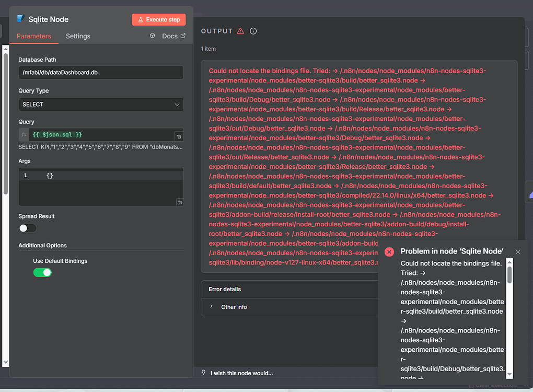Click the warning triangle next to OUTPUT
This screenshot has height=392, width=533.
click(239, 31)
